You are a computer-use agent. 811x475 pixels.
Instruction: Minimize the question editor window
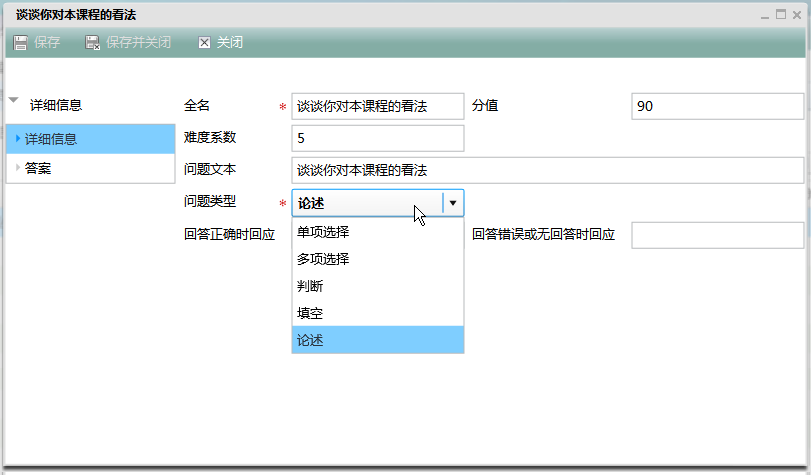pos(765,16)
